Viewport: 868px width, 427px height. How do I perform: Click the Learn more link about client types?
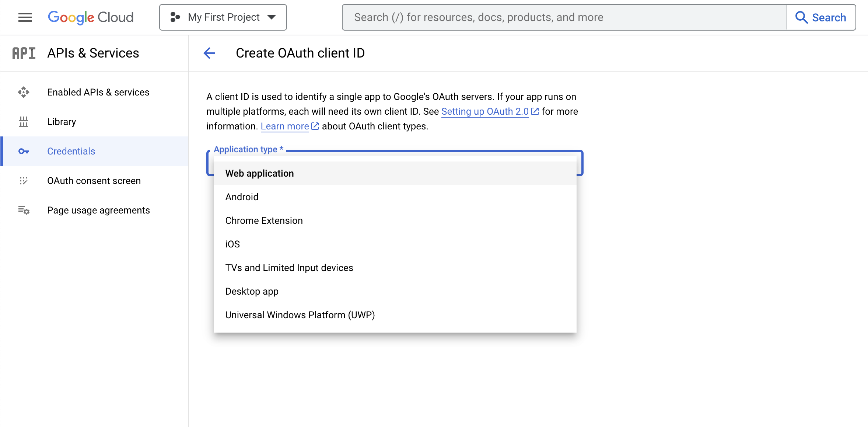coord(284,126)
